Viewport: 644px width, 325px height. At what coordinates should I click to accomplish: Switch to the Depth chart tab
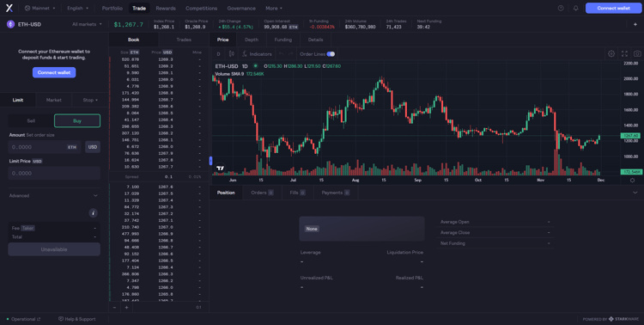click(x=252, y=40)
